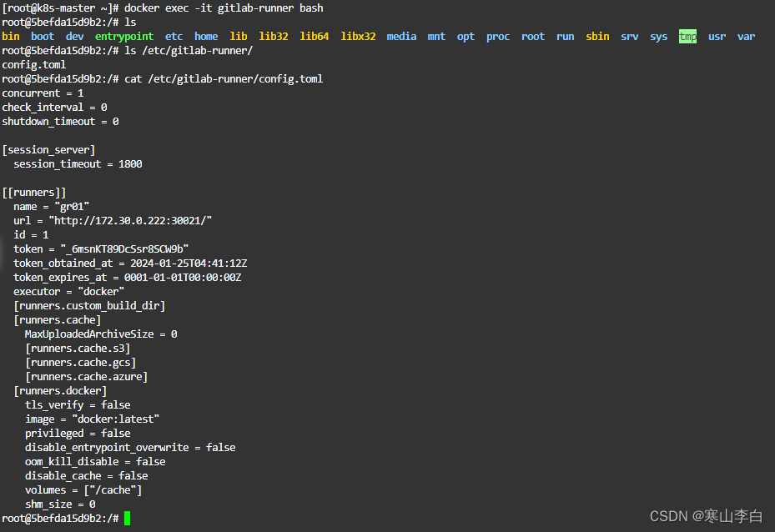
Task: Click the 'ls /etc/gitlab-runner/' command line
Action: tap(189, 50)
